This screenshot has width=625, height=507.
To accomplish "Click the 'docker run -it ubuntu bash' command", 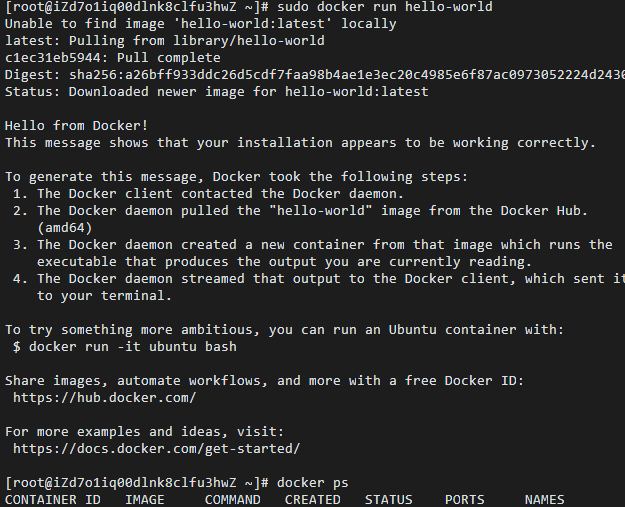I will 133,347.
